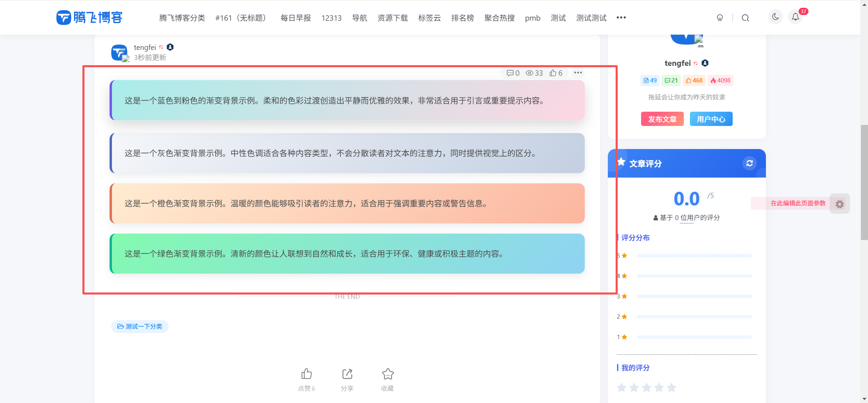Open the article's three-dots options menu
The width and height of the screenshot is (868, 403).
578,73
